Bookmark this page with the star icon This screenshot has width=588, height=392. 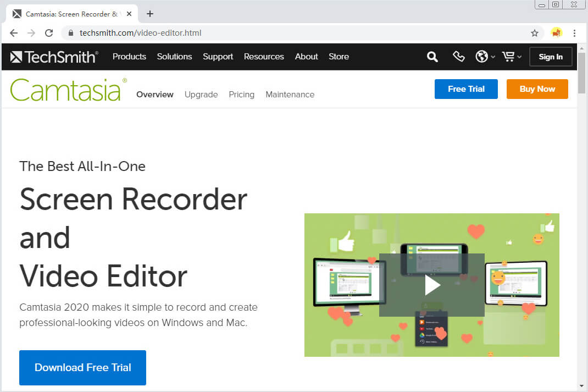click(x=534, y=33)
